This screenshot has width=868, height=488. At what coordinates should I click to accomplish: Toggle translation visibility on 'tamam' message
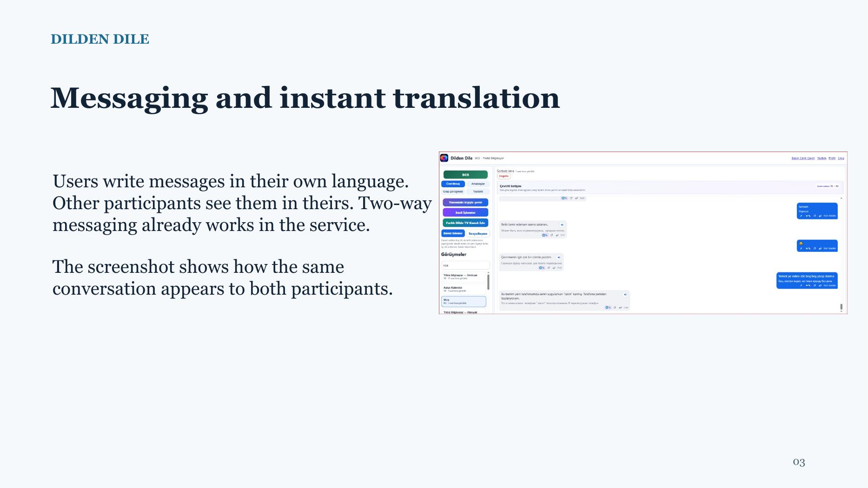[x=808, y=216]
